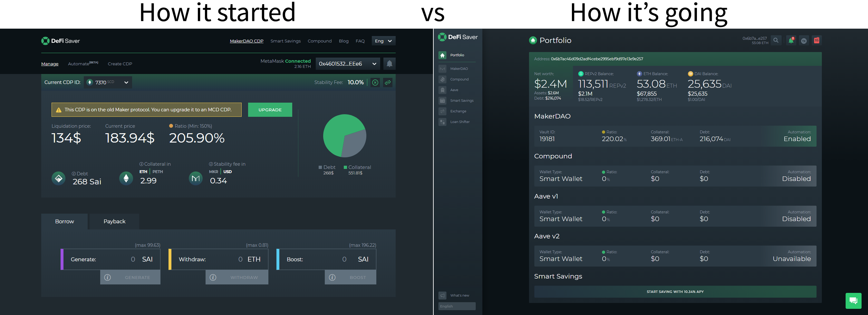868x315 pixels.
Task: Open the green live chat bubble
Action: (854, 301)
